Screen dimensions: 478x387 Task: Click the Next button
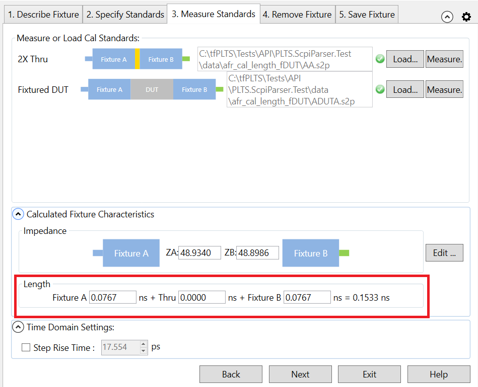[300, 374]
